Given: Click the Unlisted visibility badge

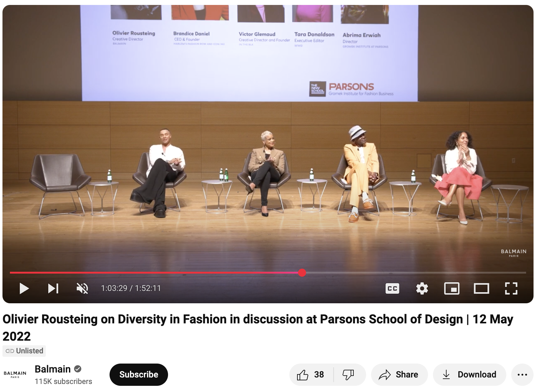Looking at the screenshot, I should (24, 351).
